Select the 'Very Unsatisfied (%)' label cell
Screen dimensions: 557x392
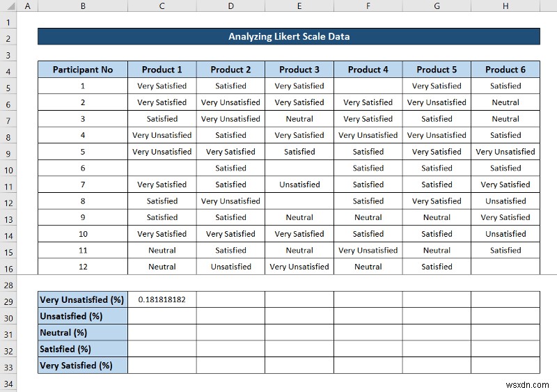[x=83, y=299]
